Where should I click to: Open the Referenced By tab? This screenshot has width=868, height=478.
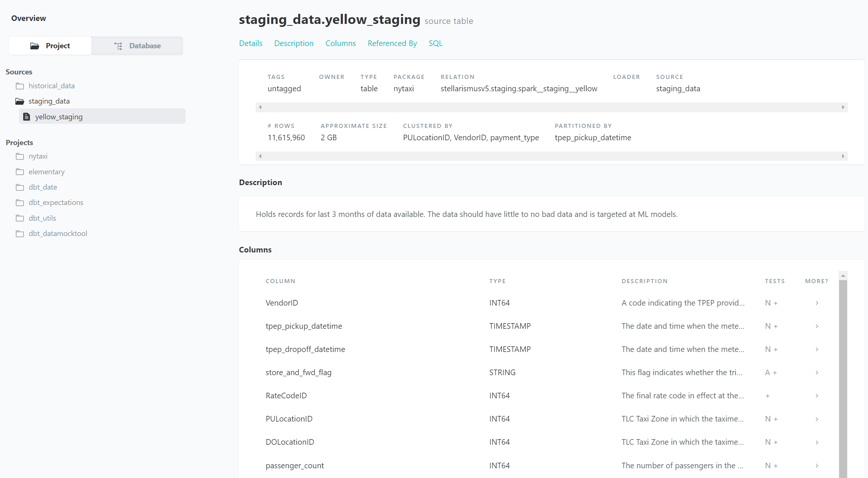point(392,43)
